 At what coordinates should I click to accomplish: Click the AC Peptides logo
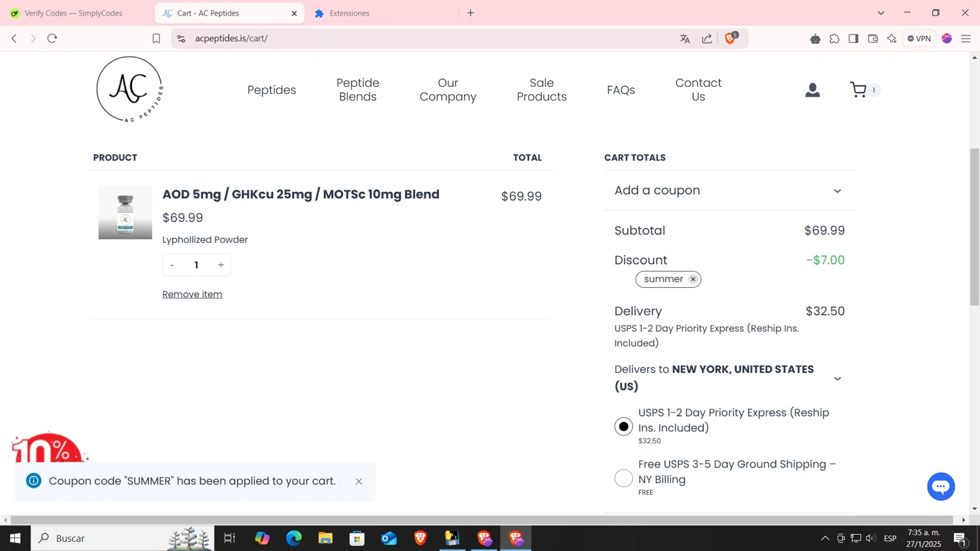point(129,89)
